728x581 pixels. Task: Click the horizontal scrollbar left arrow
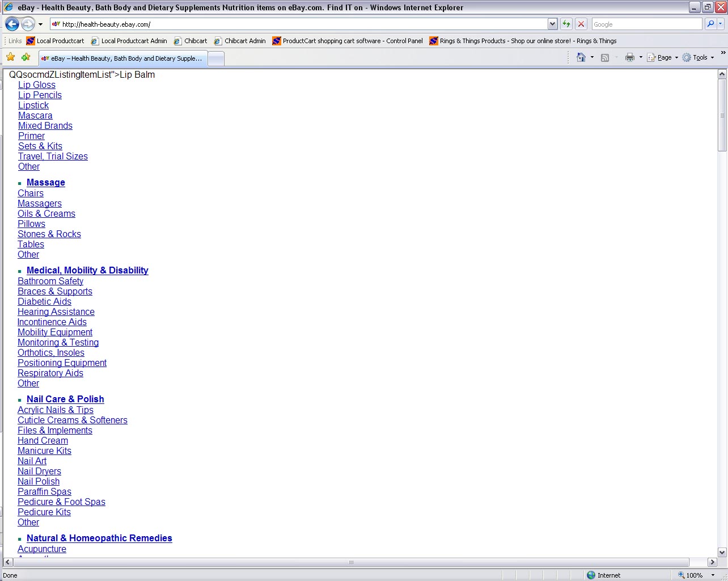tap(7, 562)
